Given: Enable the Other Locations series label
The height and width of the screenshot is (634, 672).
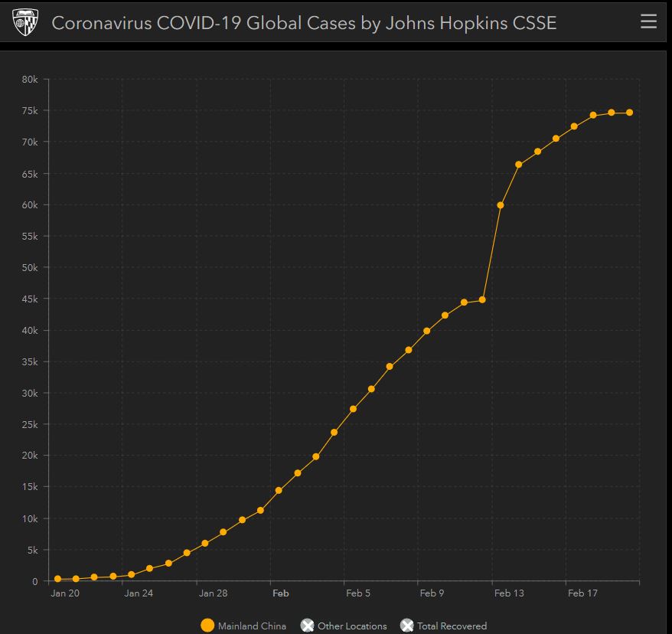Looking at the screenshot, I should (352, 626).
